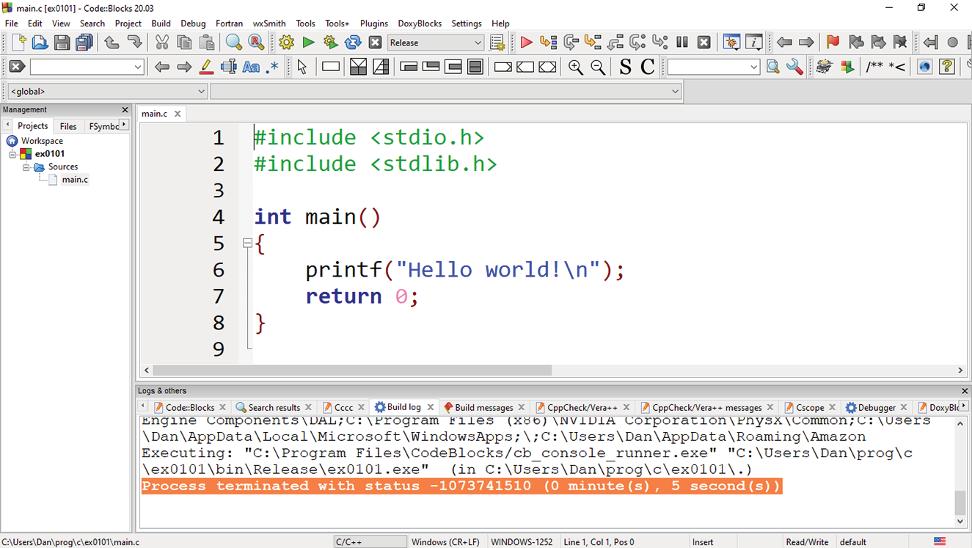Click the Rebuild icon with blue arrows
The height and width of the screenshot is (548, 972).
353,43
